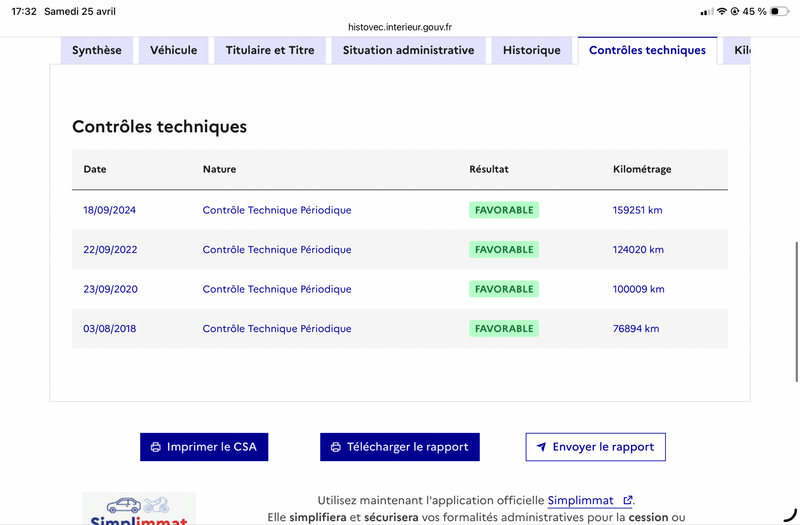Click paper plane icon in Envoyer le rapport
This screenshot has width=800, height=525.
pyautogui.click(x=541, y=447)
